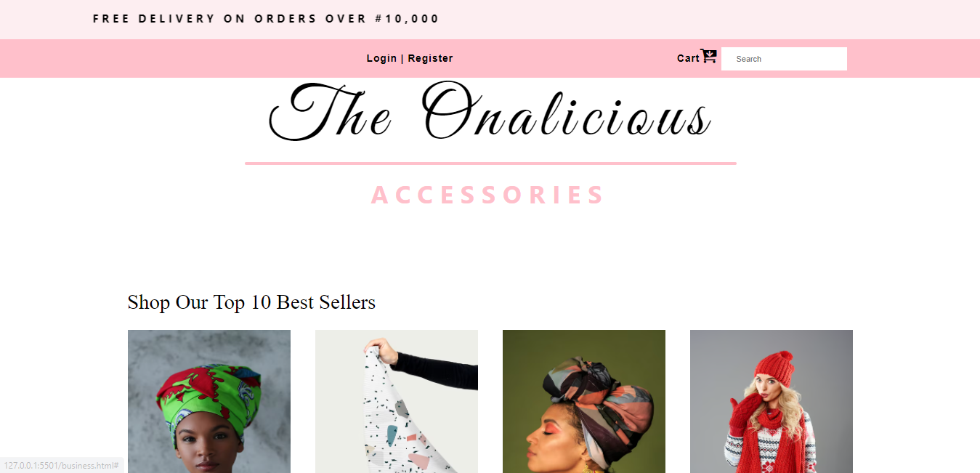Focus the Search input field
980x473 pixels.
coord(784,59)
